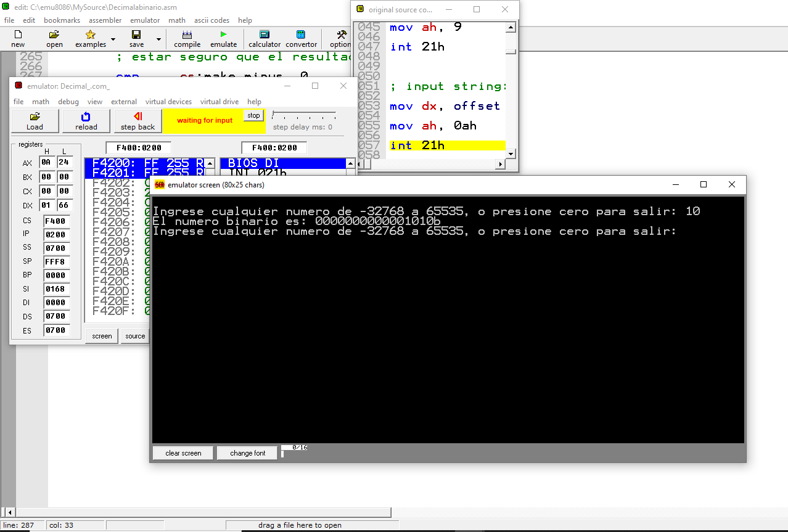
Task: Click the change font button
Action: pyautogui.click(x=248, y=453)
